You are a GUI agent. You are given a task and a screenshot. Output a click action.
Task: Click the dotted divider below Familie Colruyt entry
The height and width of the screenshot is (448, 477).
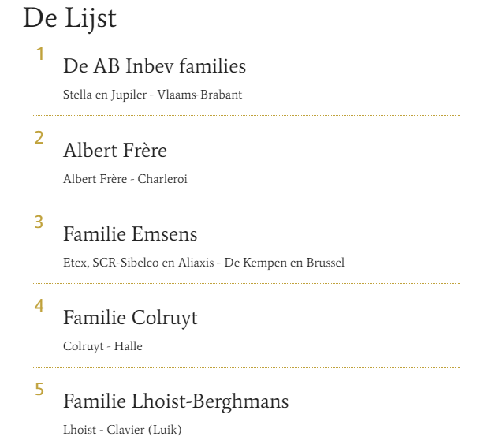(246, 367)
